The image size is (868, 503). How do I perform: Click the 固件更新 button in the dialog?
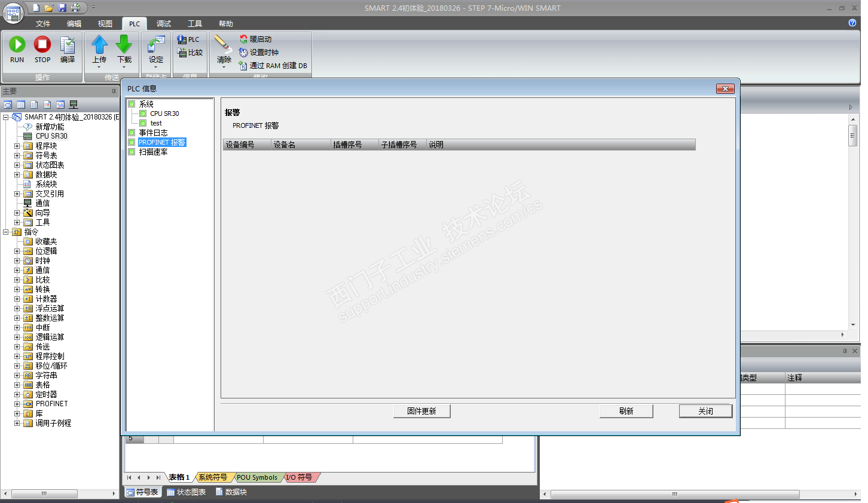click(421, 411)
